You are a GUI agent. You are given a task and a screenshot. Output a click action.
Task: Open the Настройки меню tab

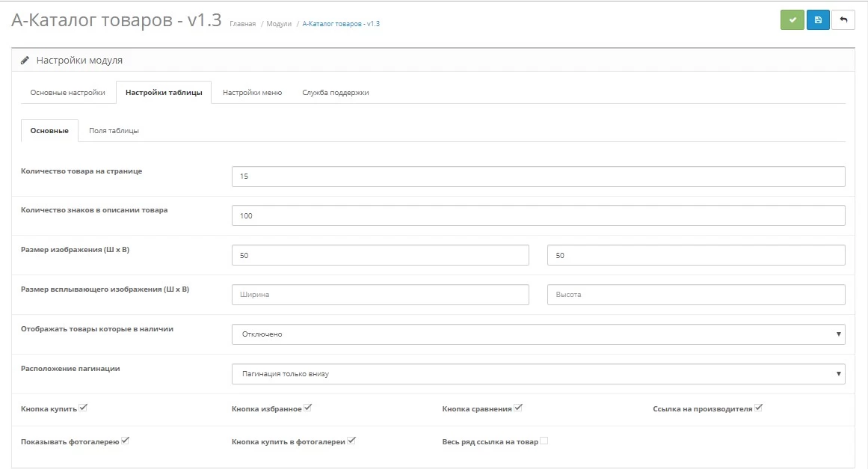pyautogui.click(x=253, y=93)
